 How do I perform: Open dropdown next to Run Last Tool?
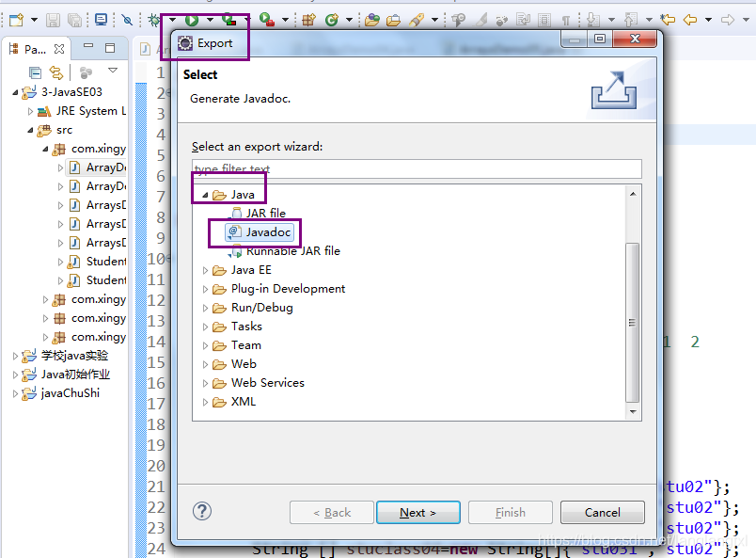285,20
